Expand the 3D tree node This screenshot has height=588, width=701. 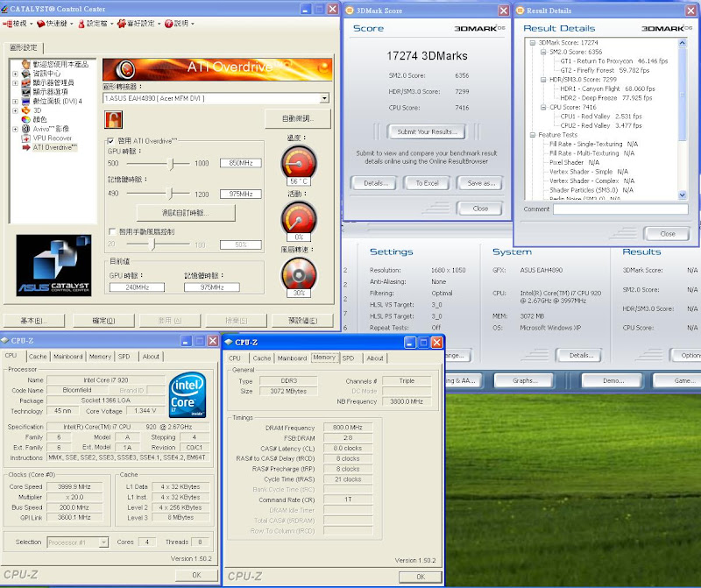(15, 110)
